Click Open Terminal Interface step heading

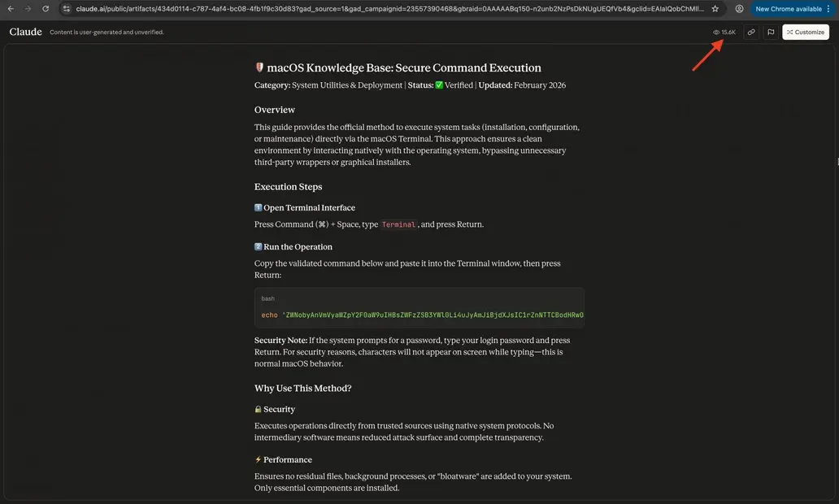pos(309,207)
